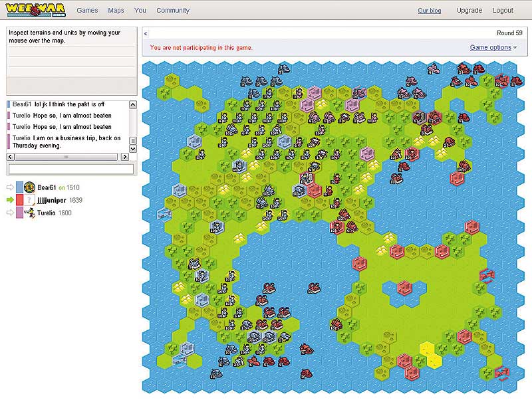The height and width of the screenshot is (402, 532).
Task: Select the lone red ship at the map's bottom edge
Action: click(306, 373)
